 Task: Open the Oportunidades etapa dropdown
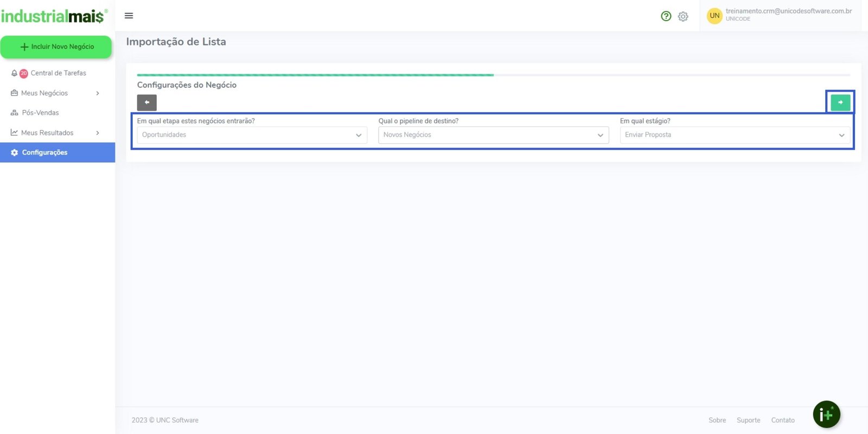252,135
